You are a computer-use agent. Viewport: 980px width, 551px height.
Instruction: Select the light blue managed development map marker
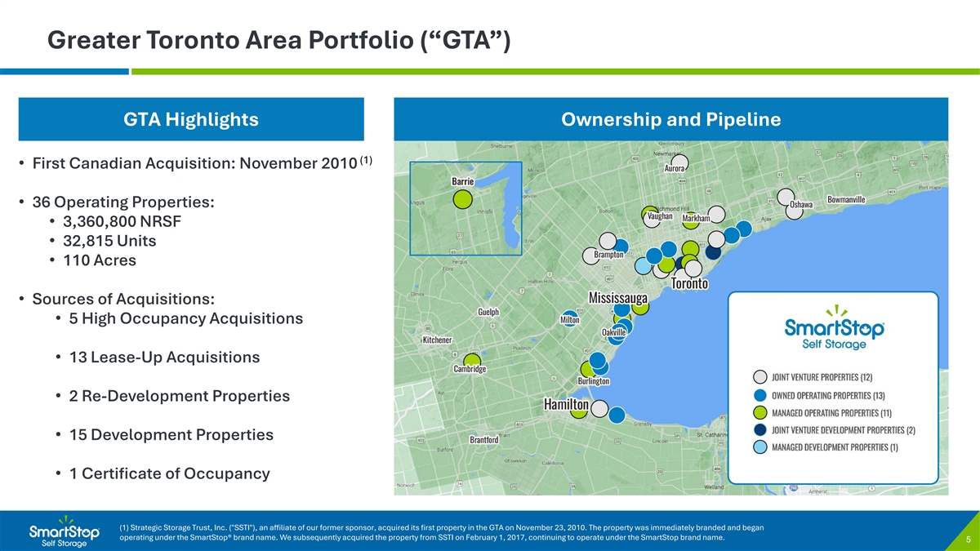[644, 266]
